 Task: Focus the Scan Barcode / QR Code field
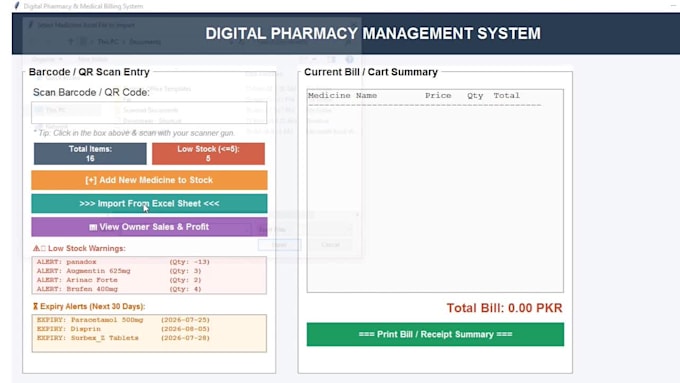(149, 113)
